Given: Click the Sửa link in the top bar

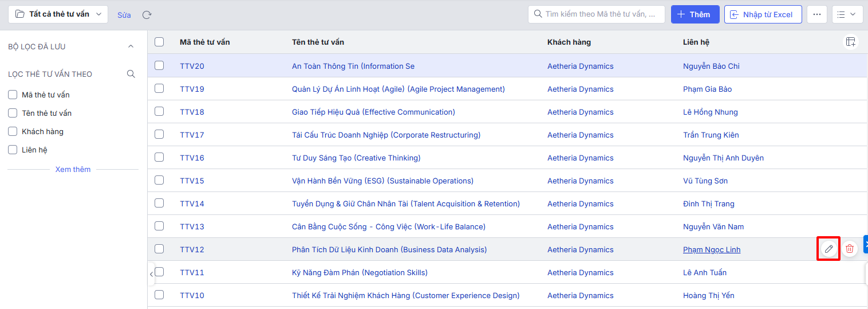Looking at the screenshot, I should coord(124,15).
